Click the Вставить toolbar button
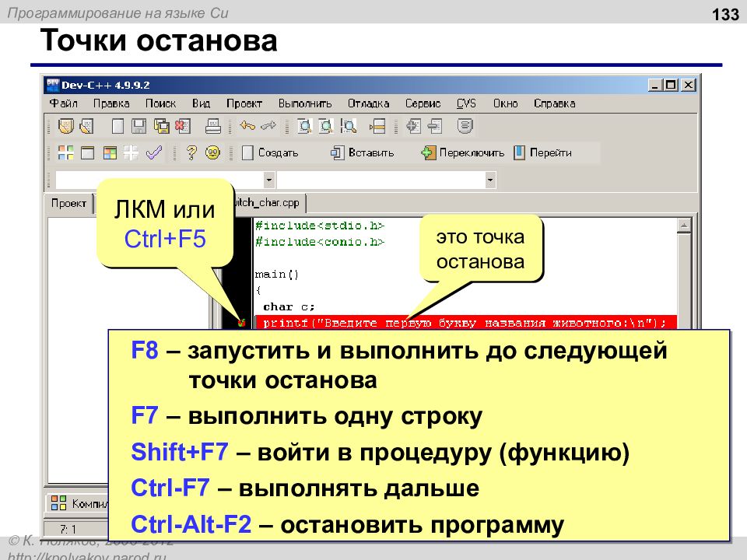 (363, 153)
